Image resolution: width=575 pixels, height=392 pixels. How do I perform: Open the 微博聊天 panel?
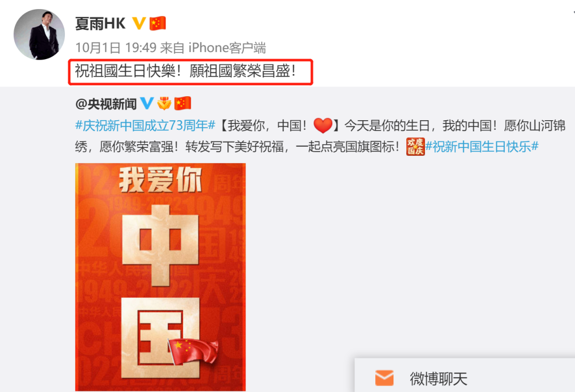click(x=465, y=376)
